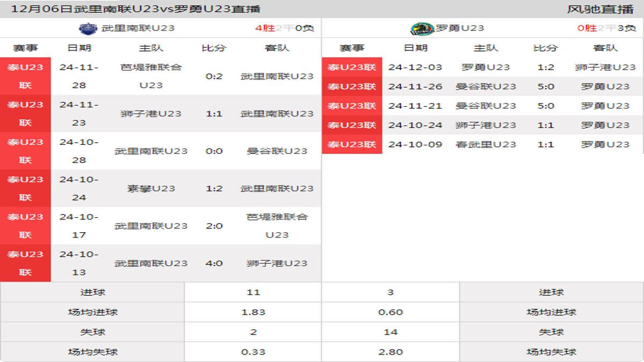This screenshot has height=362, width=644.
Task: Open the page title 12月06日武里南联U23vs罗勇U23直播
Action: click(x=136, y=9)
